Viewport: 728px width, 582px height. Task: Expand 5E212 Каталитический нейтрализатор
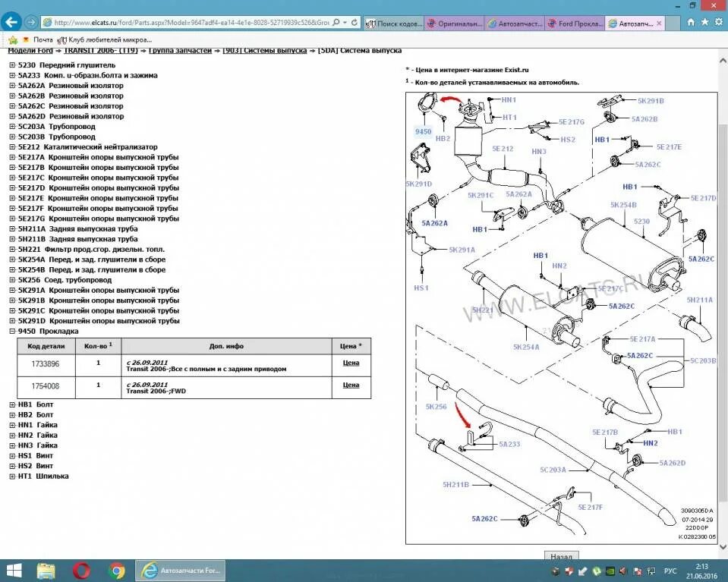pos(13,146)
